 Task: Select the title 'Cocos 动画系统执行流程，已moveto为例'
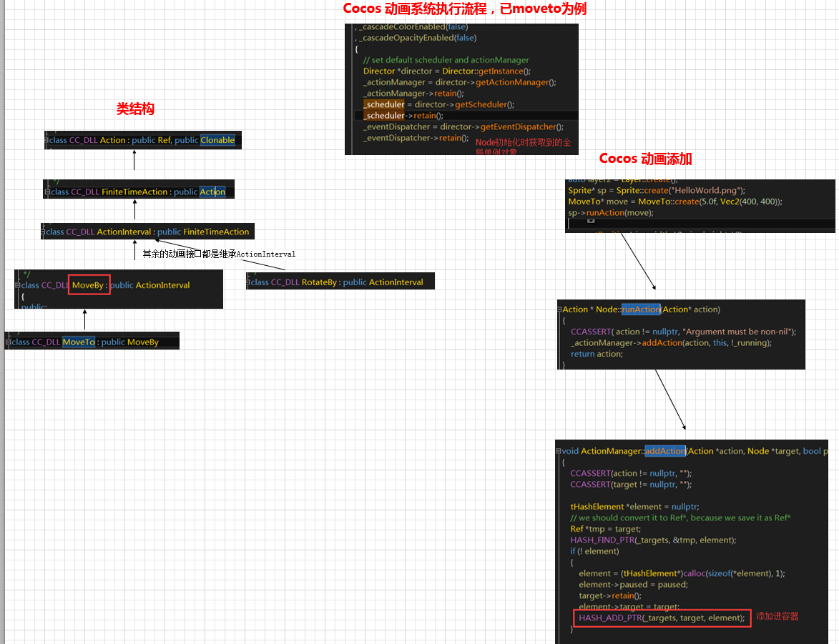click(x=464, y=9)
